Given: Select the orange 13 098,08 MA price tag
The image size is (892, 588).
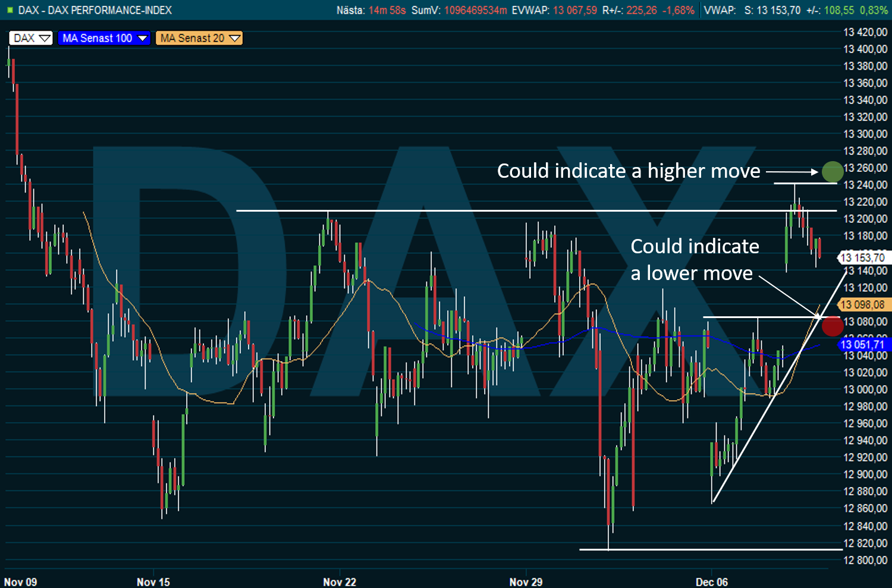Looking at the screenshot, I should 862,304.
